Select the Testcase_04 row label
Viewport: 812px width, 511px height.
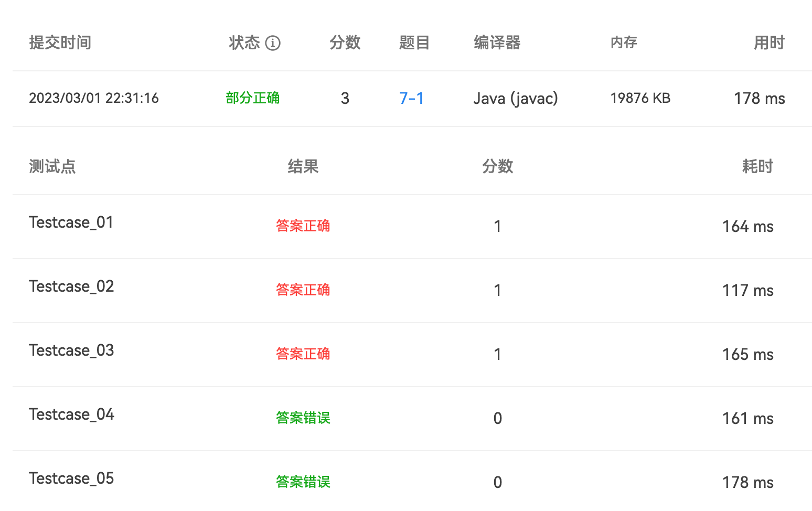(71, 414)
